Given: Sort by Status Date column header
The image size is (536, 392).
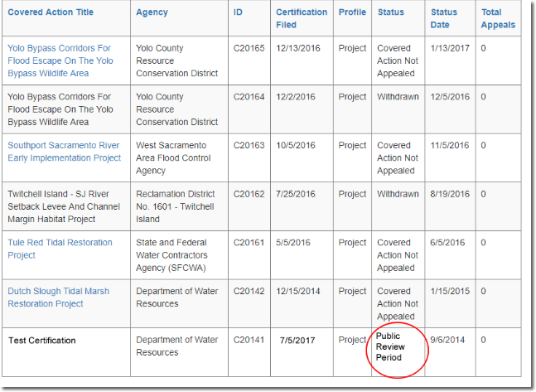Looking at the screenshot, I should pyautogui.click(x=444, y=18).
